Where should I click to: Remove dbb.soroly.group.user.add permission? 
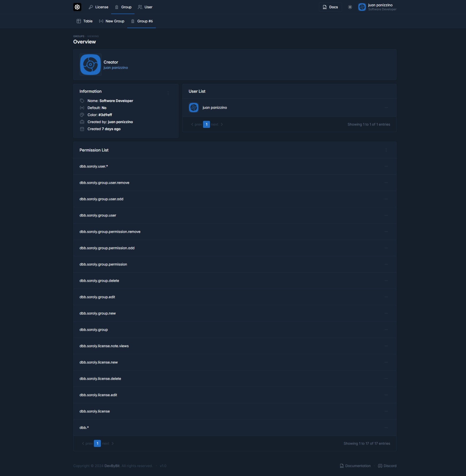click(x=386, y=199)
